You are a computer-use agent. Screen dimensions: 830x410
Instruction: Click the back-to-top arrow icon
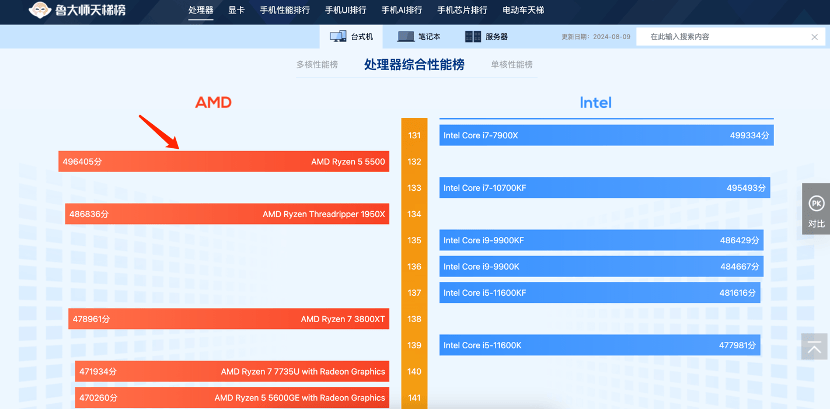pos(816,347)
